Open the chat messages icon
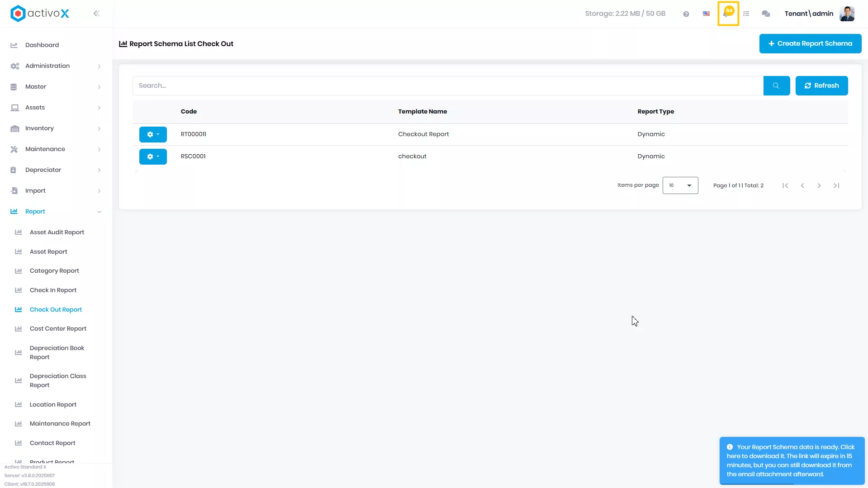868x488 pixels. [x=766, y=14]
